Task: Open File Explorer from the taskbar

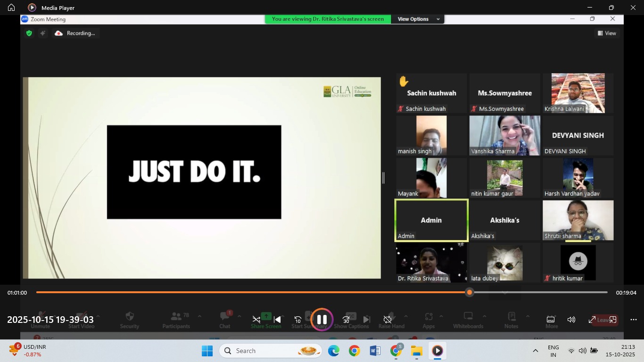Action: click(416, 351)
